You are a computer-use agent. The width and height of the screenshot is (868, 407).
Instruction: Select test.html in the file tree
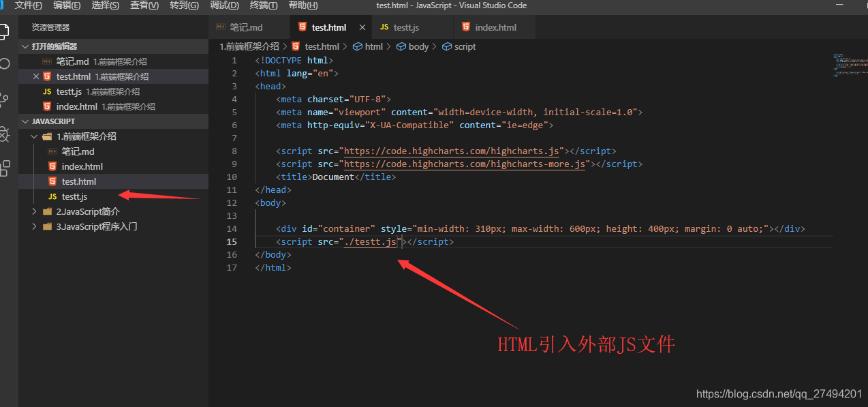click(113, 181)
